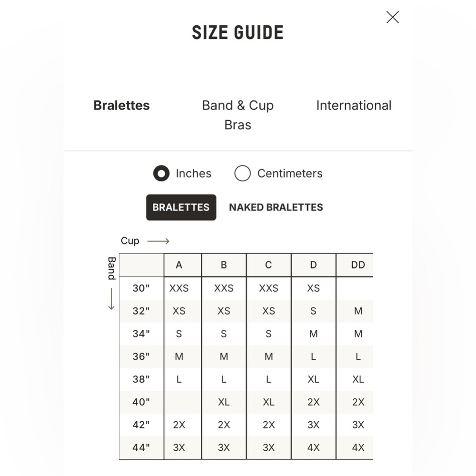Switch to NAKED BRALETTES chart
This screenshot has width=476, height=476.
pos(276,208)
